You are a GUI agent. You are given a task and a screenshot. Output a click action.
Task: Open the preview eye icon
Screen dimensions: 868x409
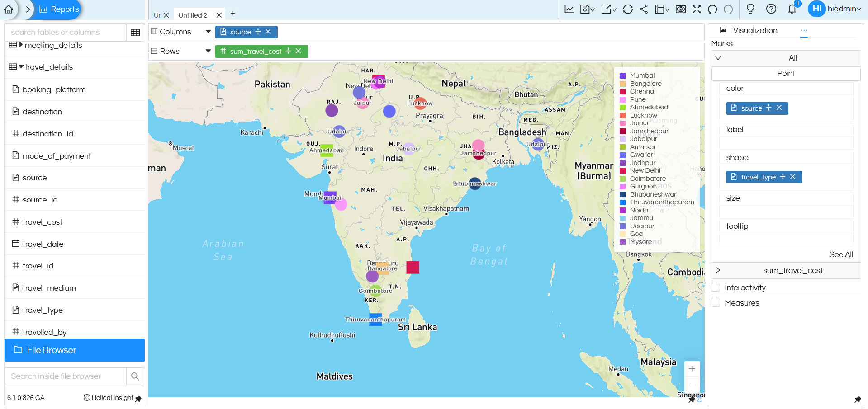(681, 9)
